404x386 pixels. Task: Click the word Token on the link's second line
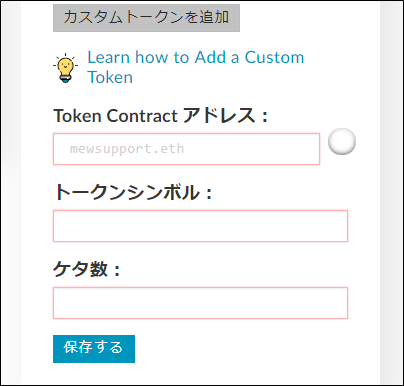tap(110, 77)
